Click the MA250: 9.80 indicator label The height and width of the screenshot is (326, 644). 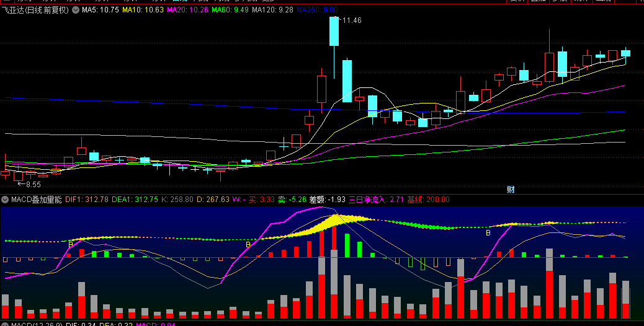pyautogui.click(x=317, y=10)
